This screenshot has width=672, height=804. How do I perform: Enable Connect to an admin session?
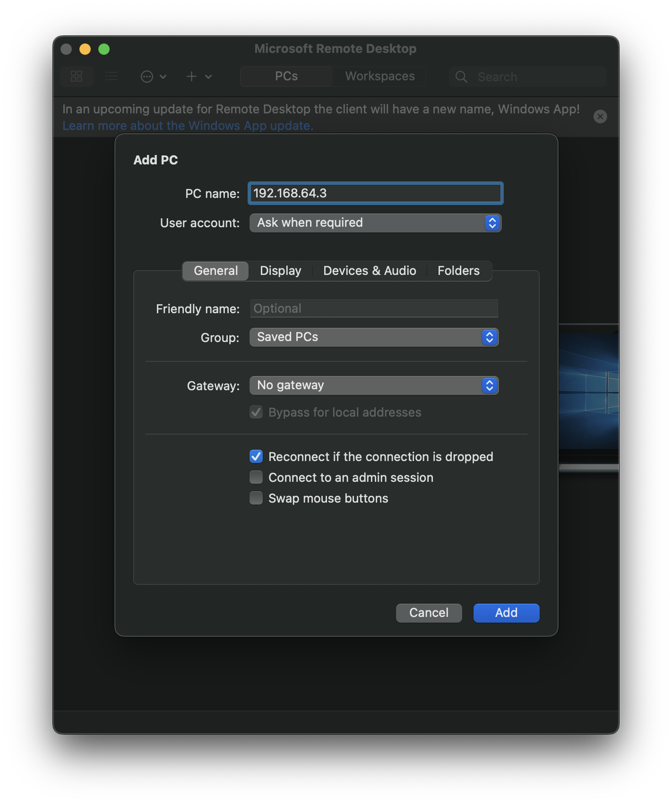(256, 477)
